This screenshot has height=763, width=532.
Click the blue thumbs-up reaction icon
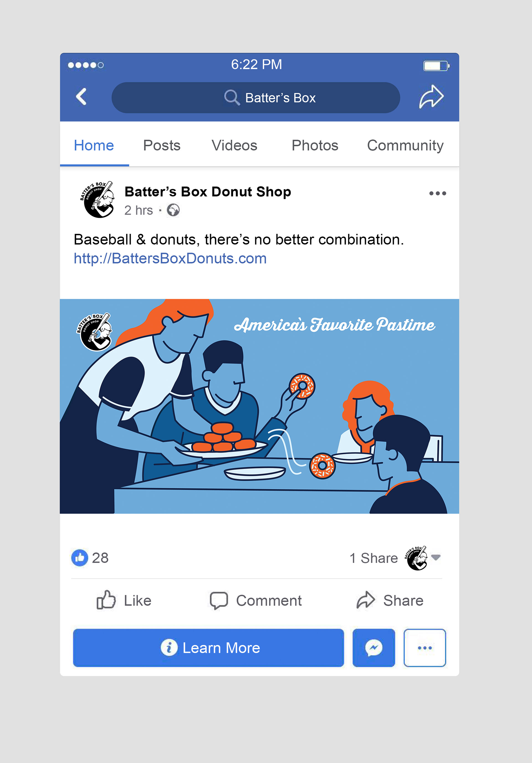click(80, 558)
